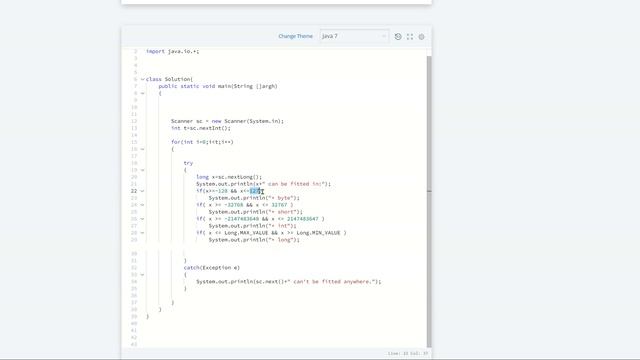The width and height of the screenshot is (640, 360).
Task: Click the println "* long" line
Action: pos(254,240)
